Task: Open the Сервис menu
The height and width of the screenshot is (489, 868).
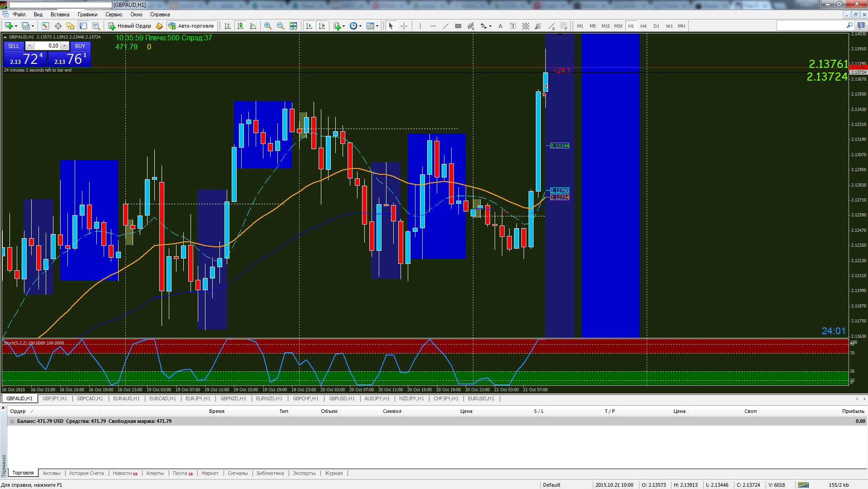Action: point(114,14)
